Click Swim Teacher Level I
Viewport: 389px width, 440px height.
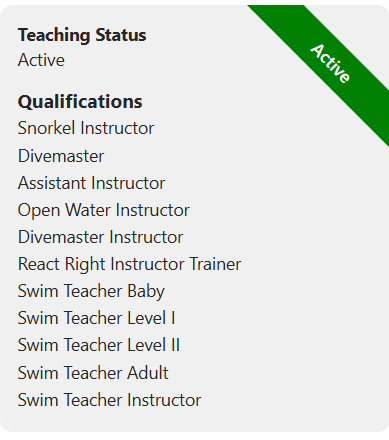click(x=96, y=318)
